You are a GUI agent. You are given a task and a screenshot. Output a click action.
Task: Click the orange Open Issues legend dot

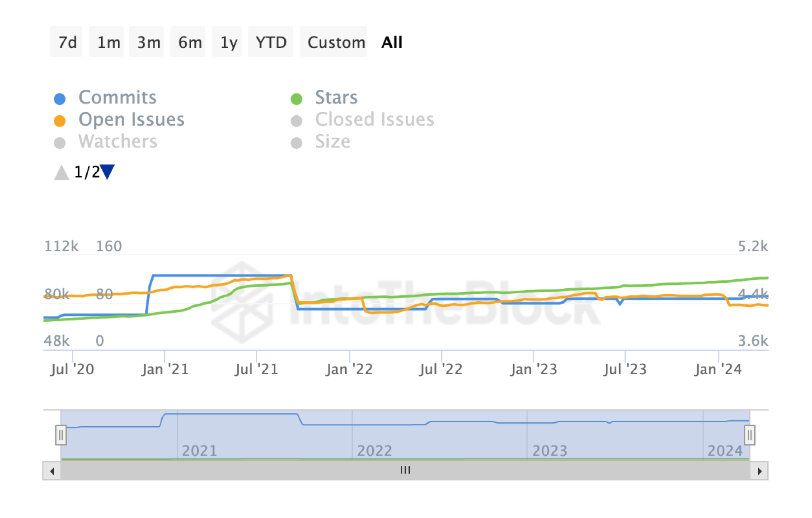(60, 121)
